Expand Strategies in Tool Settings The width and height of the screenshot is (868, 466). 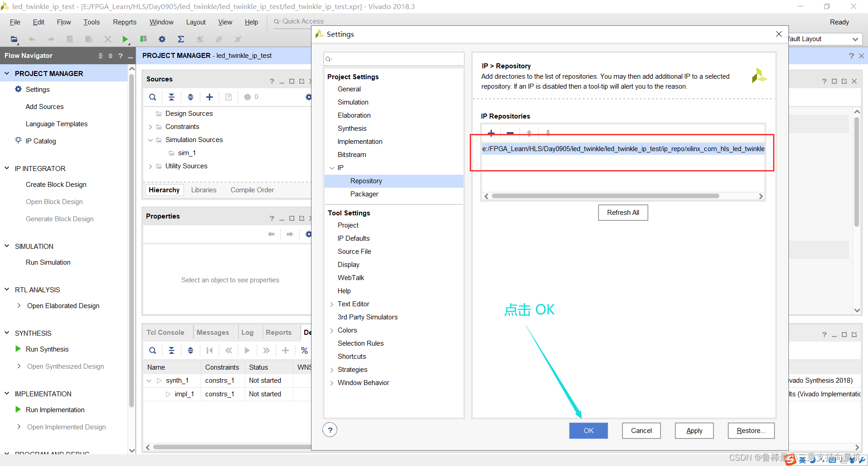pos(332,370)
